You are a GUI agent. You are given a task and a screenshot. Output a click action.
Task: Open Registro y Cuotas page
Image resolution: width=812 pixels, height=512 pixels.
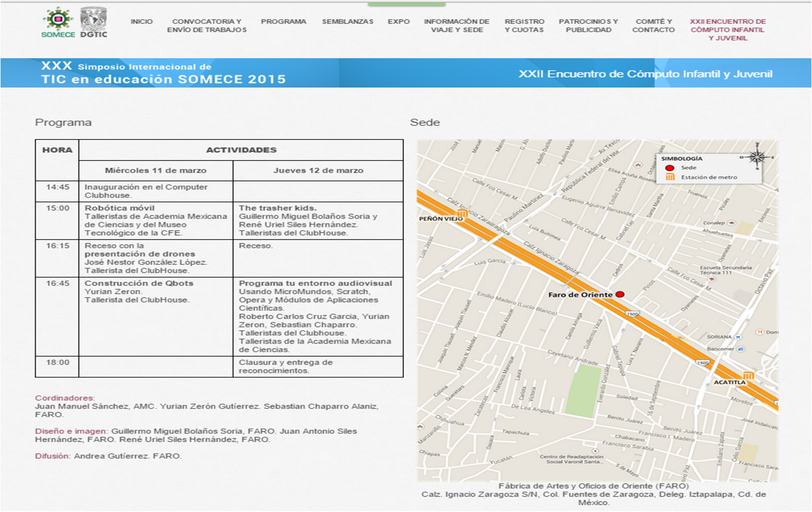(x=524, y=26)
